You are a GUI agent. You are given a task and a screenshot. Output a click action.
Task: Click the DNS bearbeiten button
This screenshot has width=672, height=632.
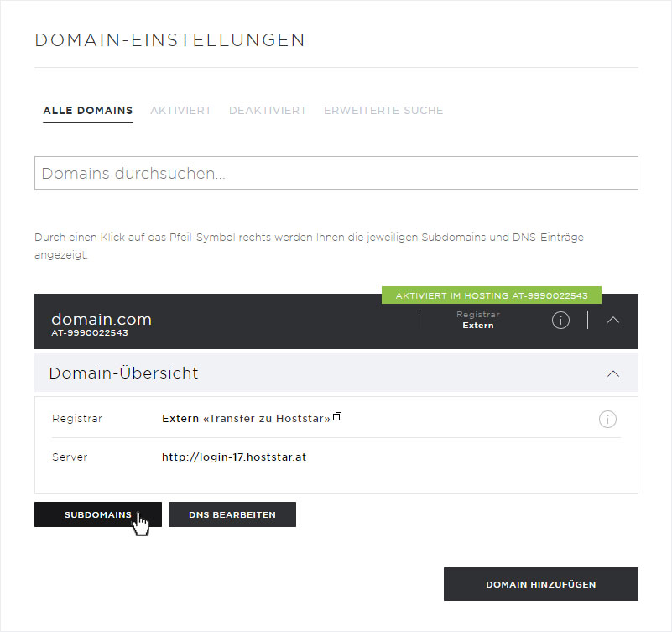click(232, 514)
